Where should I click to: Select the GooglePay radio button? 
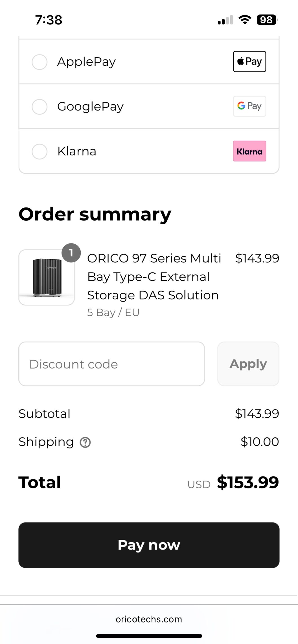tap(40, 107)
